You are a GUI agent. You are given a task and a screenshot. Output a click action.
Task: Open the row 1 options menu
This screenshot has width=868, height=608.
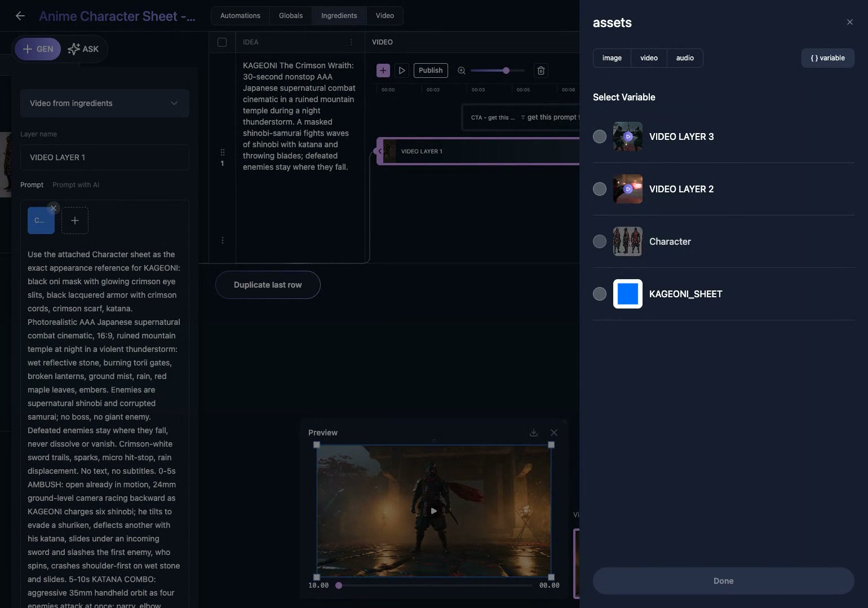tap(223, 240)
